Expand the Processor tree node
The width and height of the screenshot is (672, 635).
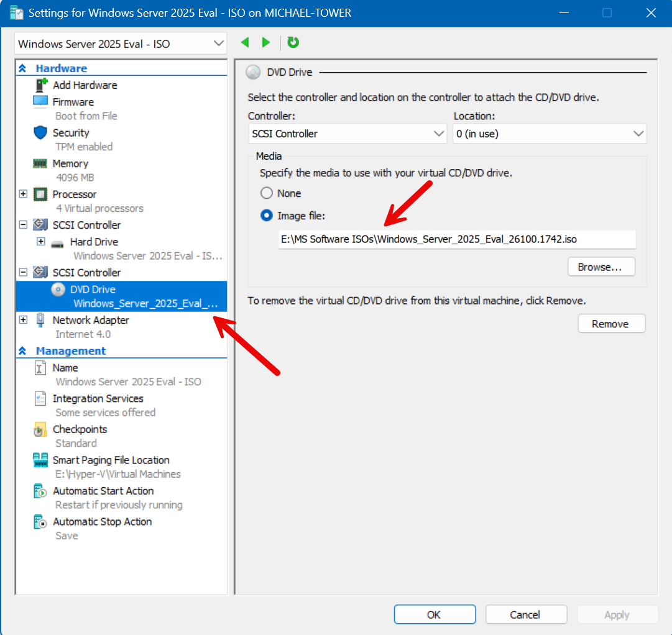(22, 194)
